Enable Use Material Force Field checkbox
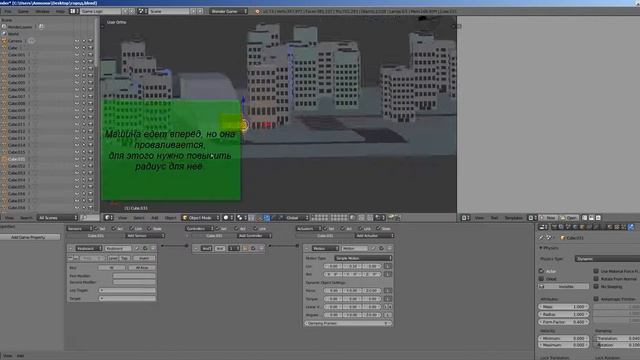The width and height of the screenshot is (640, 360). tap(596, 271)
